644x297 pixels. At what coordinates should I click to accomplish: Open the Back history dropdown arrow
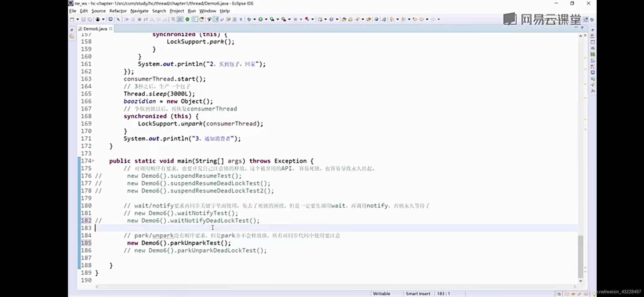[427, 19]
